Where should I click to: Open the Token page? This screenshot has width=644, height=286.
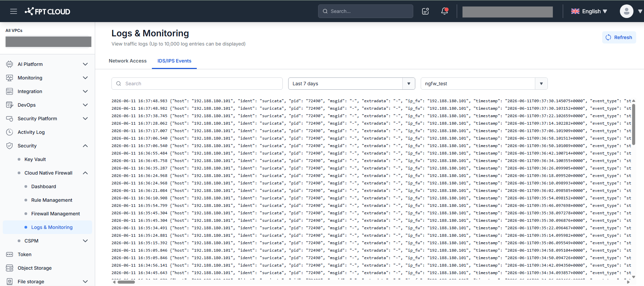coord(24,254)
